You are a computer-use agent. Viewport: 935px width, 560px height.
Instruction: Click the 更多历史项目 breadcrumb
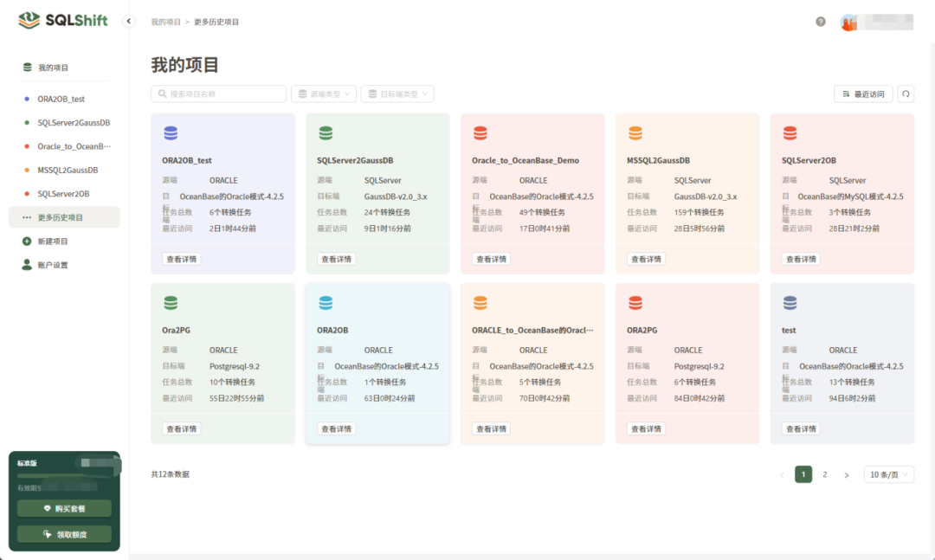pyautogui.click(x=216, y=22)
